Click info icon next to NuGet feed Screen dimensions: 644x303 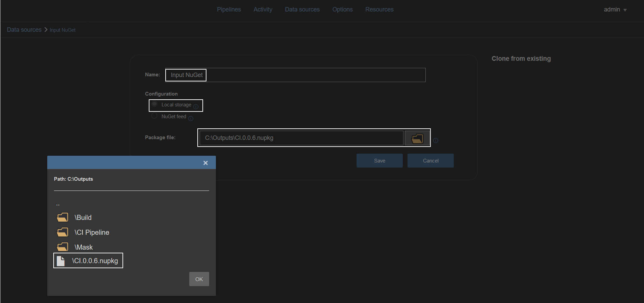191,118
